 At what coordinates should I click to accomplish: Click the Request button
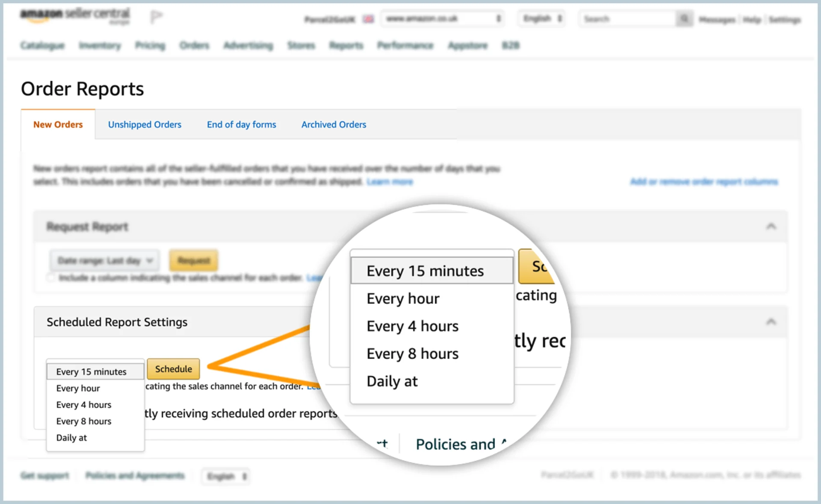point(194,260)
